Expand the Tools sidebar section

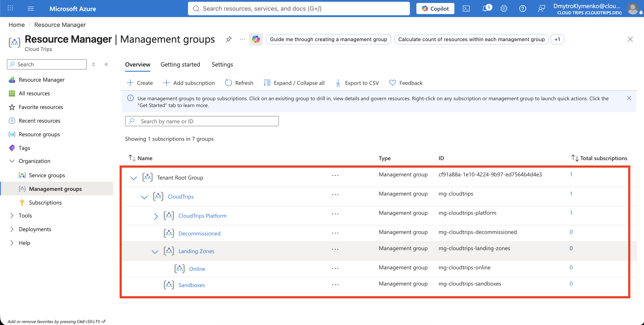point(12,215)
